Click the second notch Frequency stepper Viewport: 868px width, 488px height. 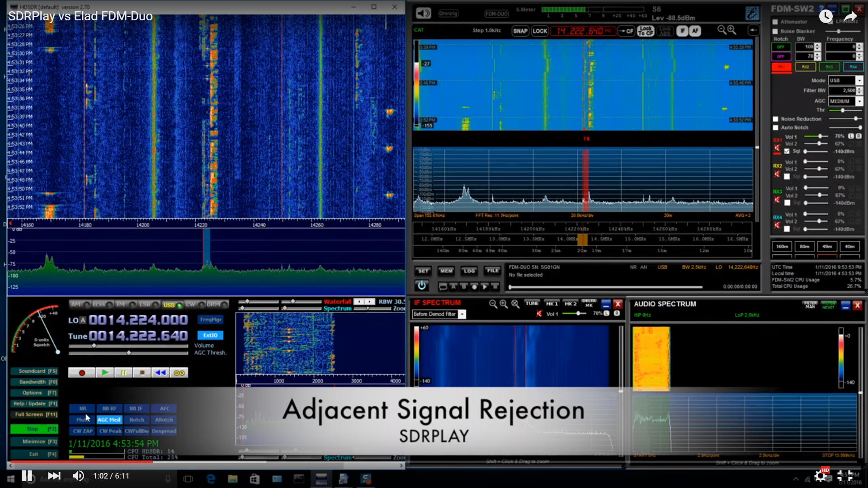[859, 56]
